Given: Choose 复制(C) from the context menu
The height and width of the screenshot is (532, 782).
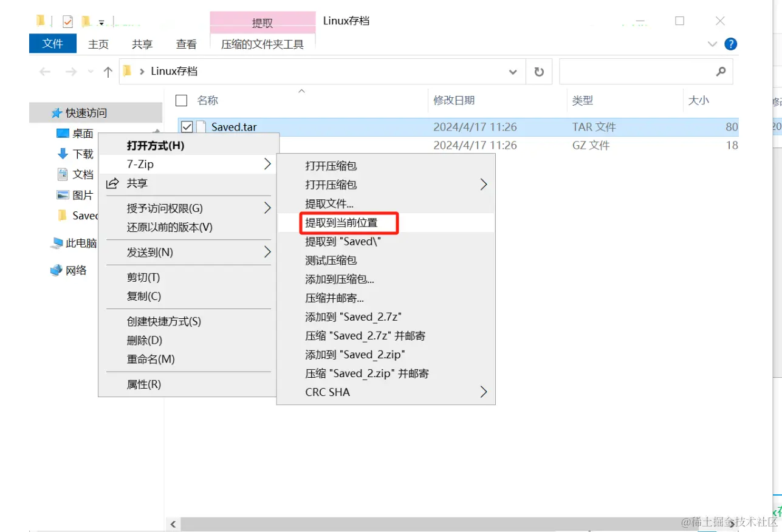Looking at the screenshot, I should pos(144,296).
